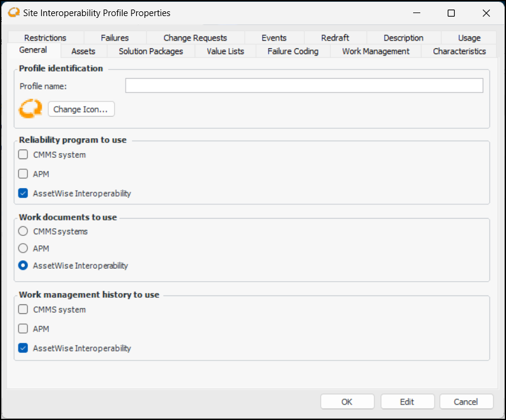Click the Edit button
Image resolution: width=506 pixels, height=420 pixels.
click(407, 402)
